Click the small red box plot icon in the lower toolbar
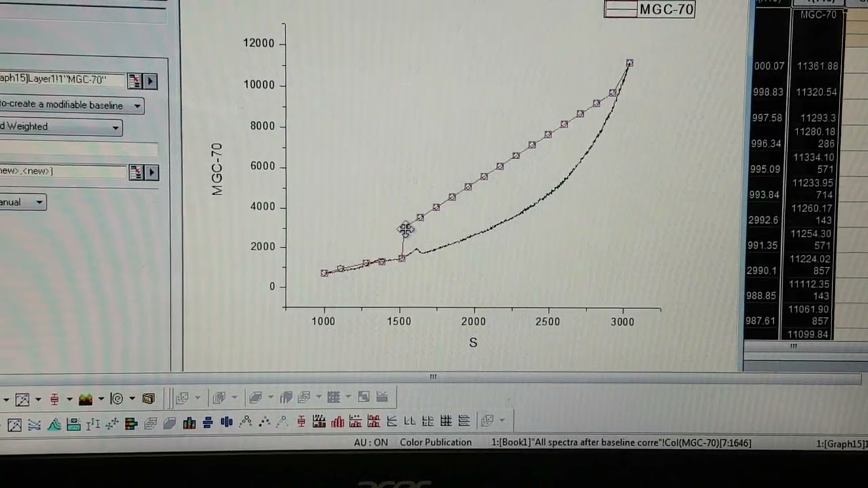The width and height of the screenshot is (868, 488). pyautogui.click(x=301, y=422)
